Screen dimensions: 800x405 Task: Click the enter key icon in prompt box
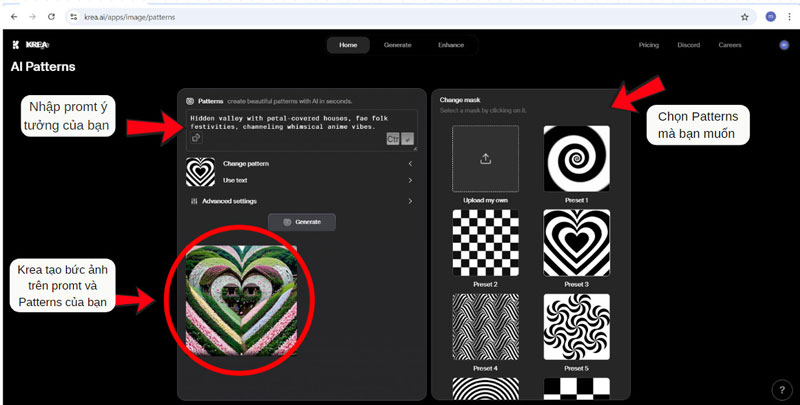(407, 139)
